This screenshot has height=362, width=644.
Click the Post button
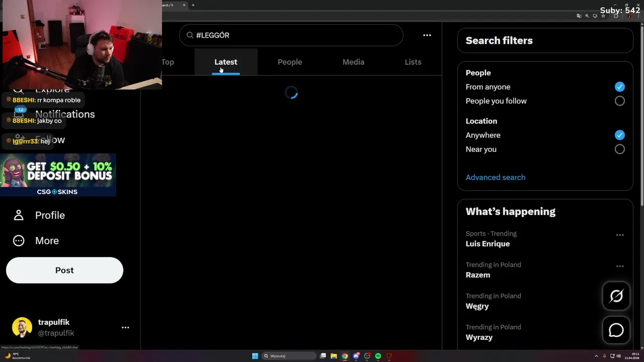(x=64, y=270)
